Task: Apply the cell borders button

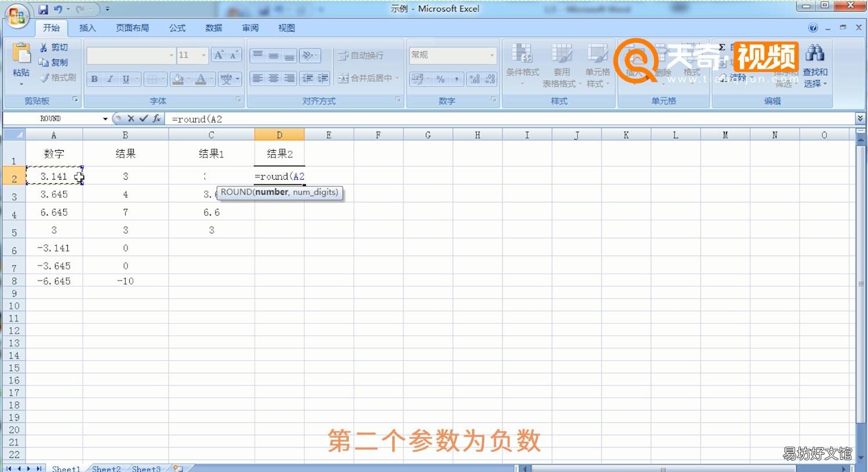Action: click(151, 79)
